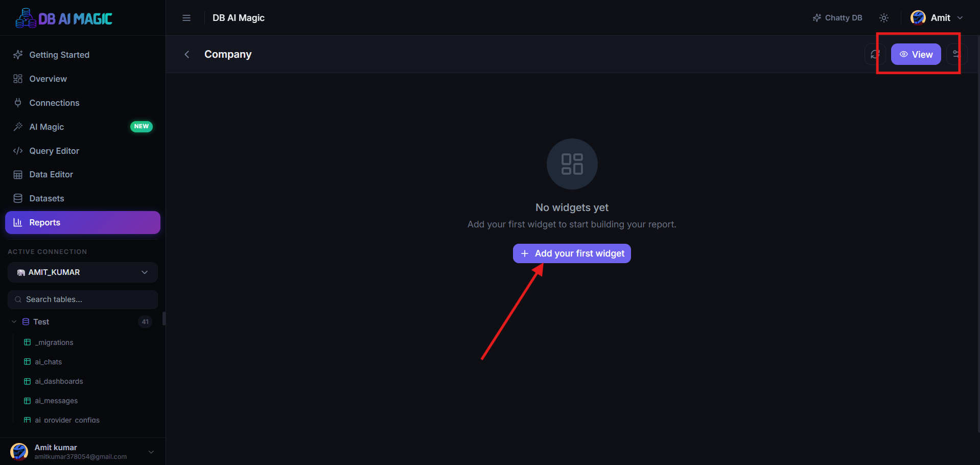Open the Amit user dropdown

pos(937,18)
